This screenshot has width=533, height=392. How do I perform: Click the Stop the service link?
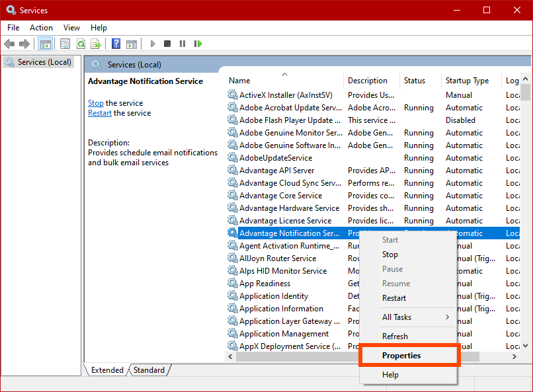click(96, 103)
